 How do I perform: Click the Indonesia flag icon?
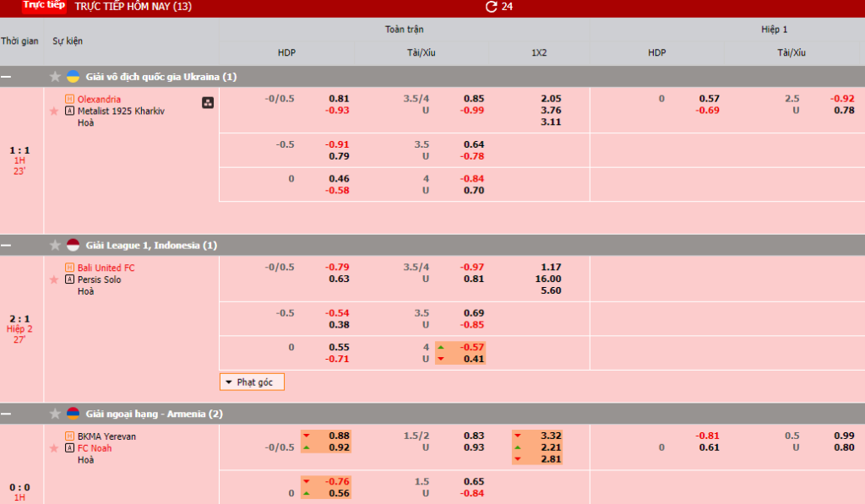pos(73,246)
